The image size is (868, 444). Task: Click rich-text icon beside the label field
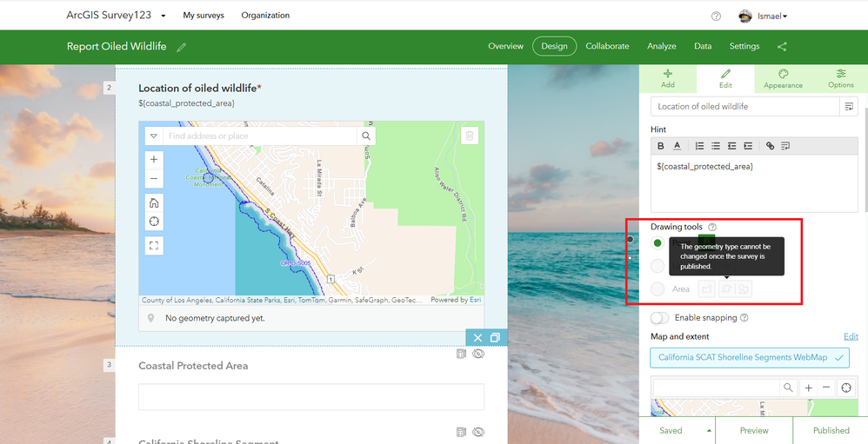tap(849, 107)
